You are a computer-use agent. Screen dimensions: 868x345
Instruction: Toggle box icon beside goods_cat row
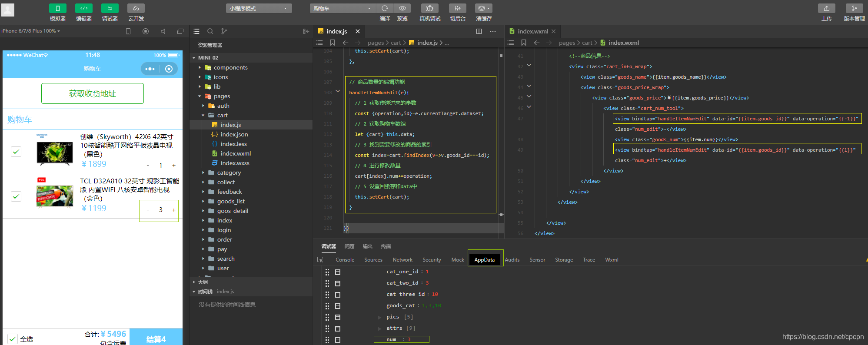pyautogui.click(x=338, y=306)
